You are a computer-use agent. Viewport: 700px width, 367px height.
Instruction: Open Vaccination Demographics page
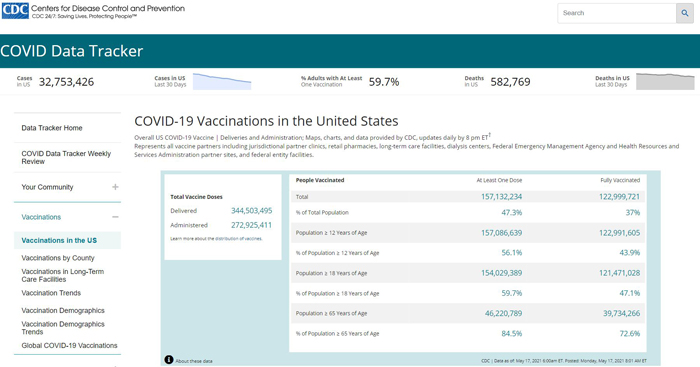point(63,311)
